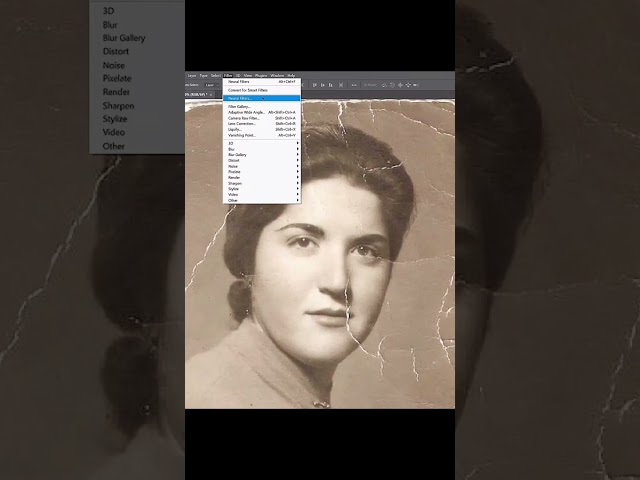Image resolution: width=640 pixels, height=480 pixels.
Task: Expand Render submenu in white Filter dropdown
Action: click(262, 178)
